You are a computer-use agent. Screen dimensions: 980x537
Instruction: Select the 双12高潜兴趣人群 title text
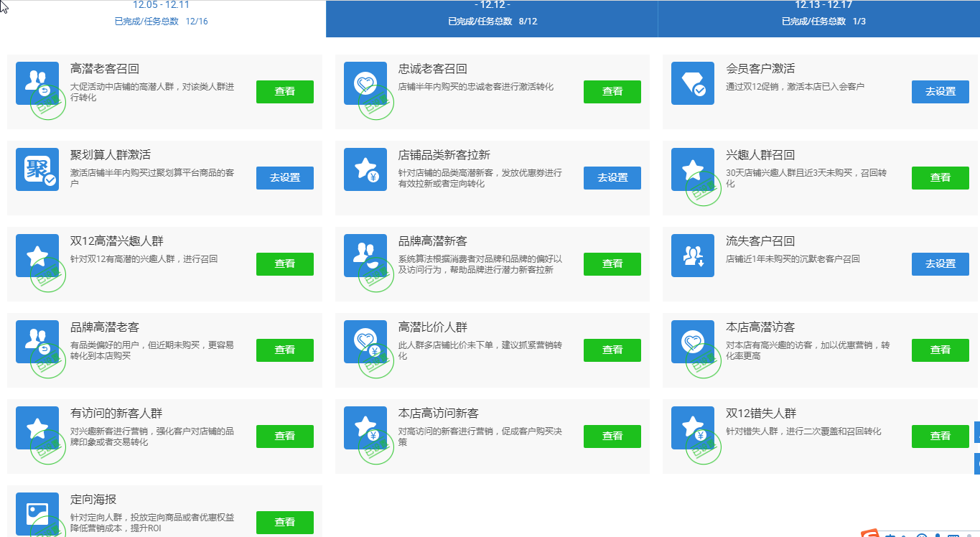[117, 241]
